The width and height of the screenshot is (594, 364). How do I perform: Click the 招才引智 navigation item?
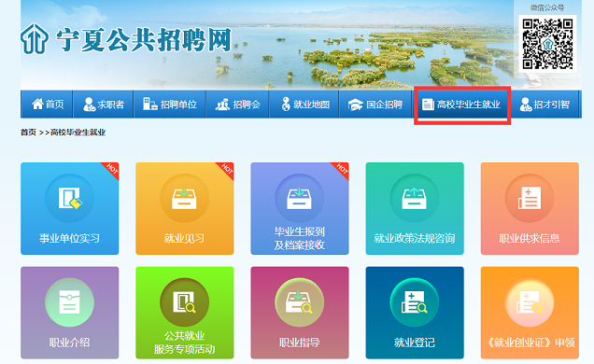[544, 104]
